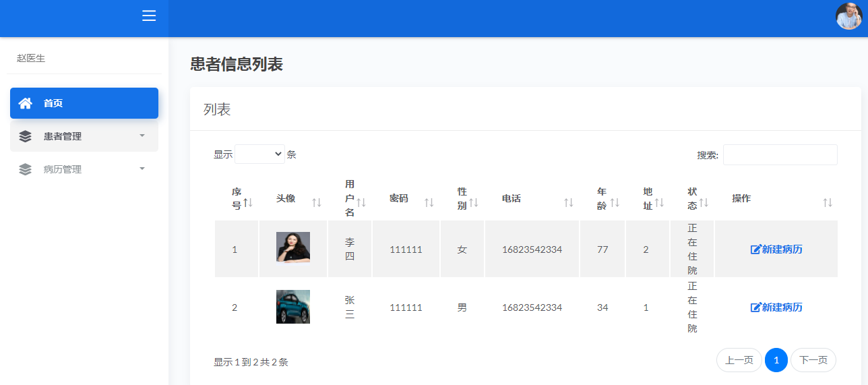Open 李四's avatar photo thumbnail
This screenshot has width=868, height=385.
click(293, 247)
